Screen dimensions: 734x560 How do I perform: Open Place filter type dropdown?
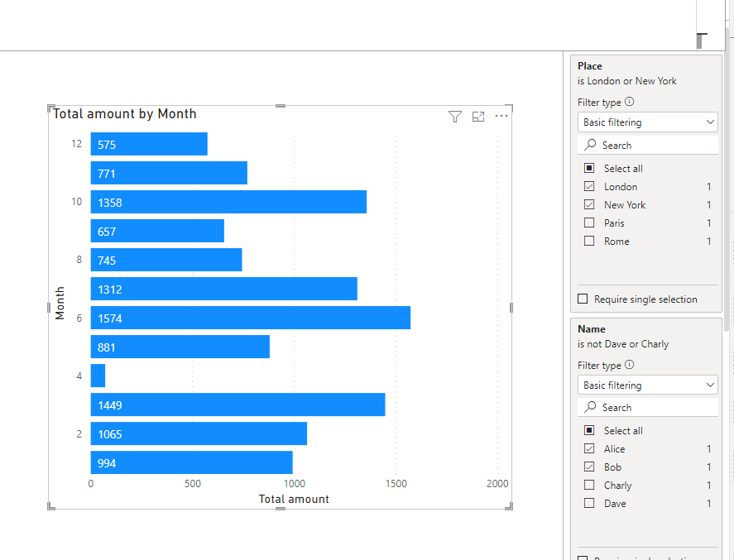click(647, 122)
